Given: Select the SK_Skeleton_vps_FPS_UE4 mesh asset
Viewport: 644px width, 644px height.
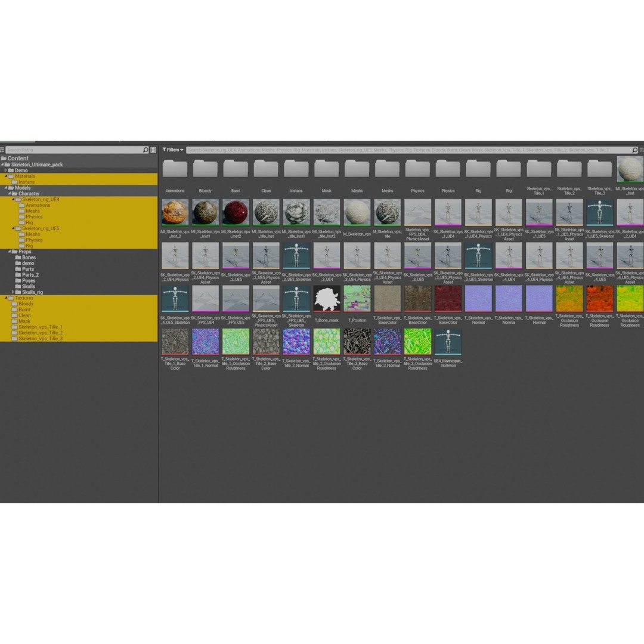Looking at the screenshot, I should click(x=205, y=299).
